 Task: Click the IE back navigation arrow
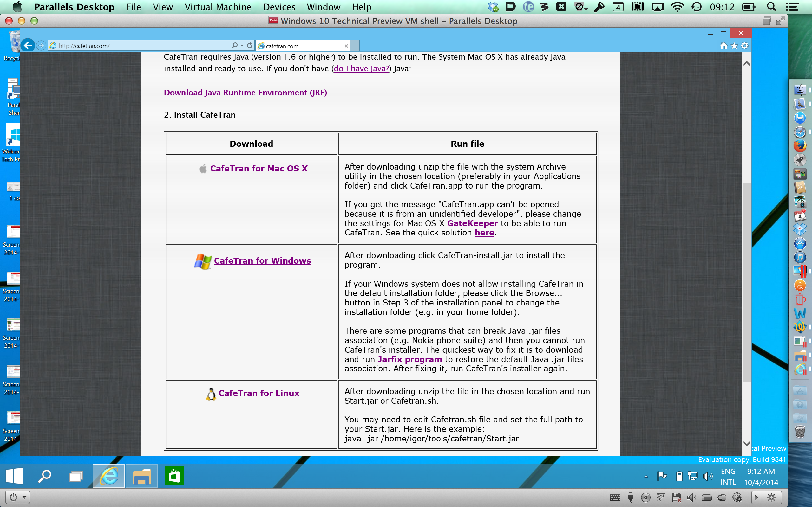(28, 45)
